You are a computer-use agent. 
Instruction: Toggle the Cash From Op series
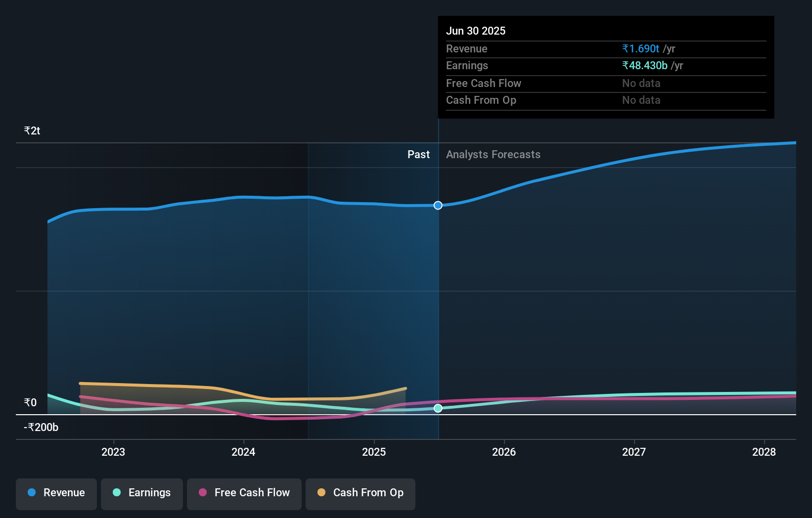click(361, 494)
